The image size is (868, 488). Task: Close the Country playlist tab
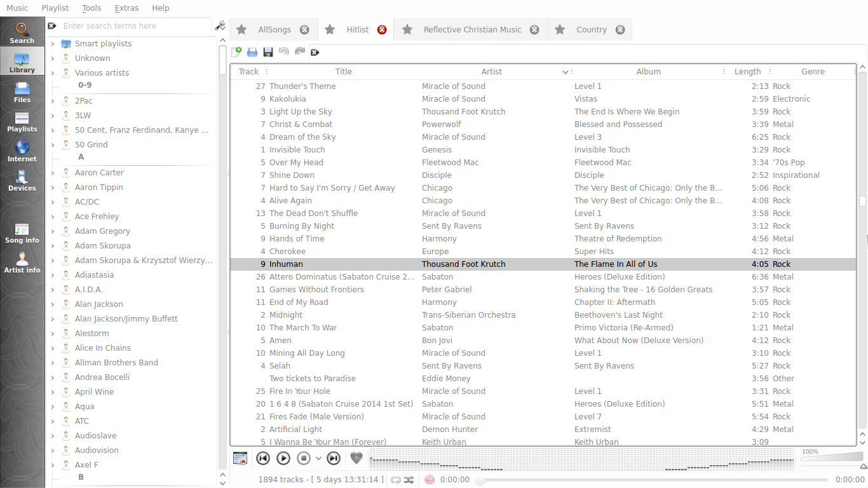pos(620,30)
